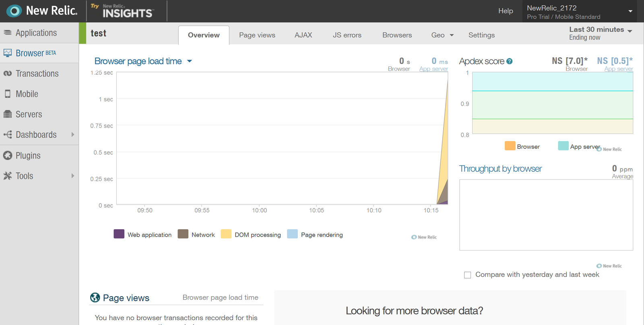Switch to the Overview tab
Image resolution: width=644 pixels, height=325 pixels.
point(204,35)
